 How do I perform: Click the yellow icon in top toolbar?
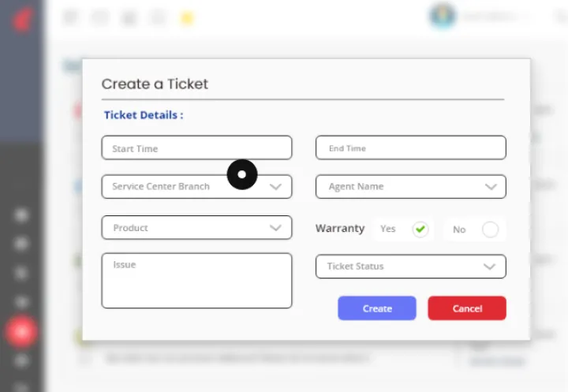pyautogui.click(x=187, y=18)
